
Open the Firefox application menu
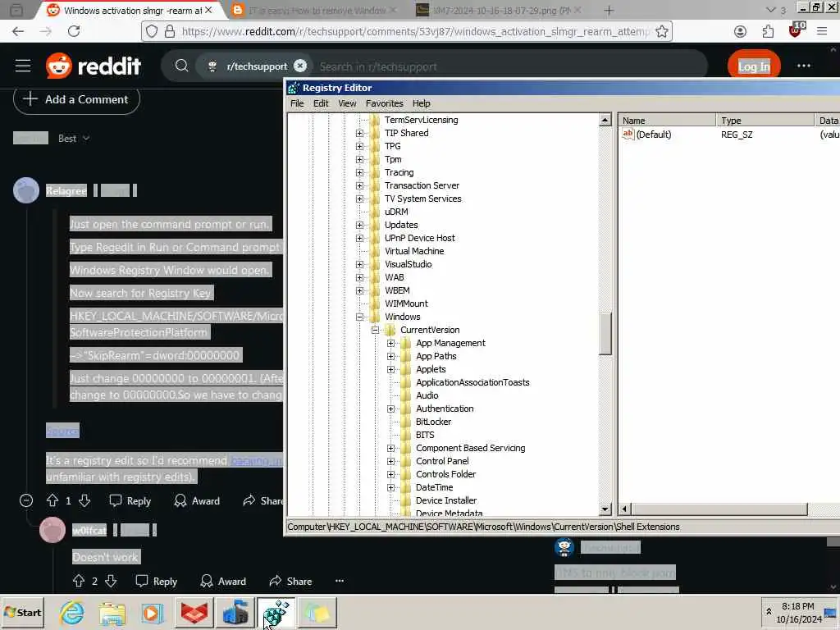(822, 32)
